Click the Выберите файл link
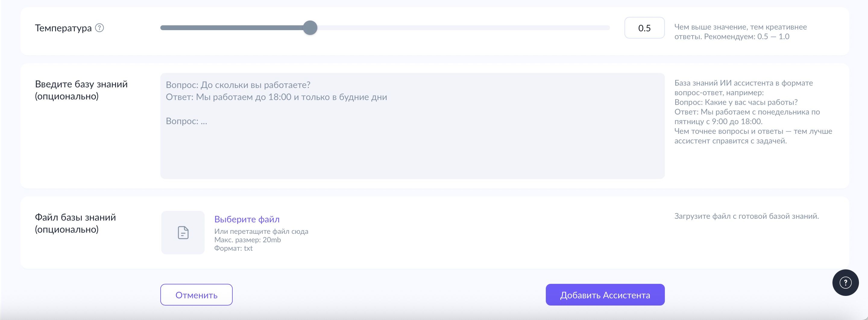The height and width of the screenshot is (320, 868). click(x=247, y=219)
